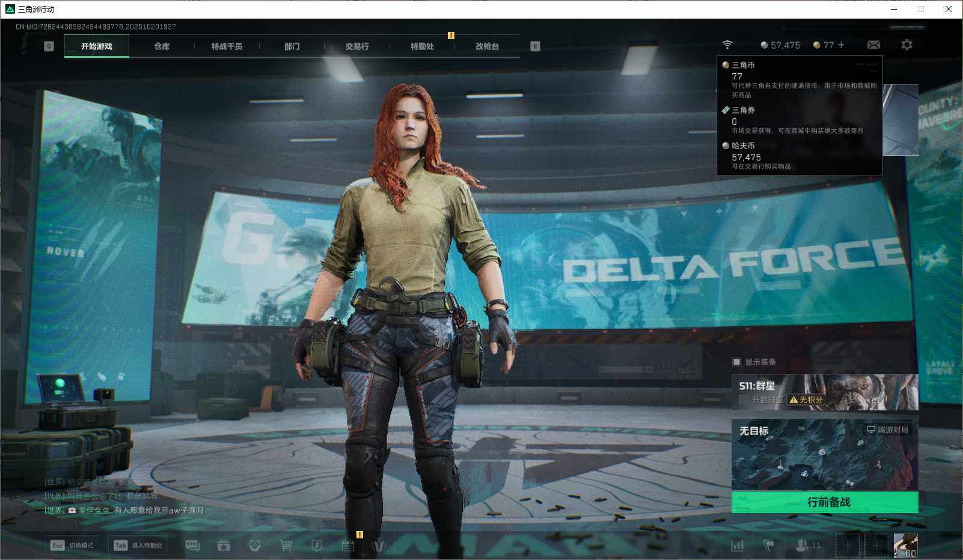Open the chat bubble icon in bottom bar

tap(192, 546)
